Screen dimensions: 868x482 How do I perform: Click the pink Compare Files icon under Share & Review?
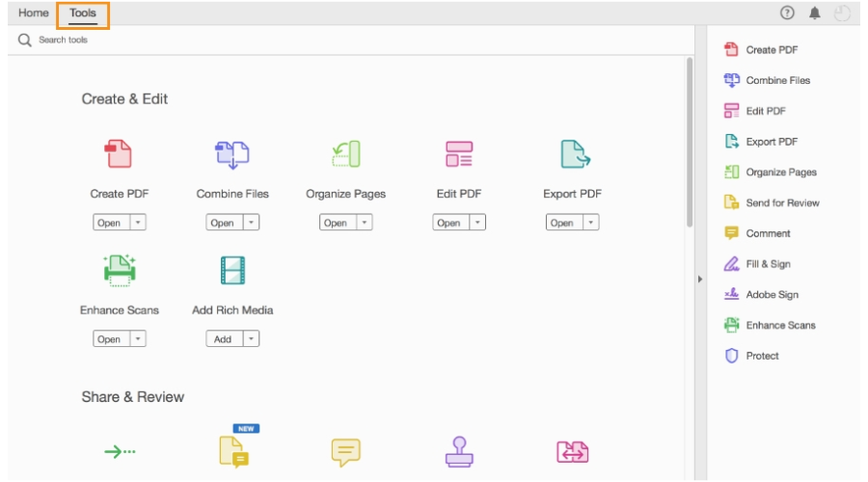pyautogui.click(x=572, y=452)
